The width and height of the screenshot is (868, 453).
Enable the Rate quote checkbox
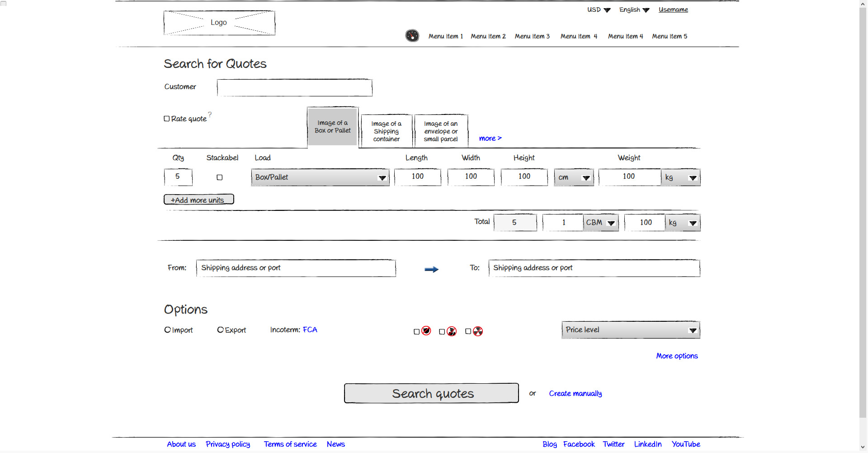tap(167, 119)
